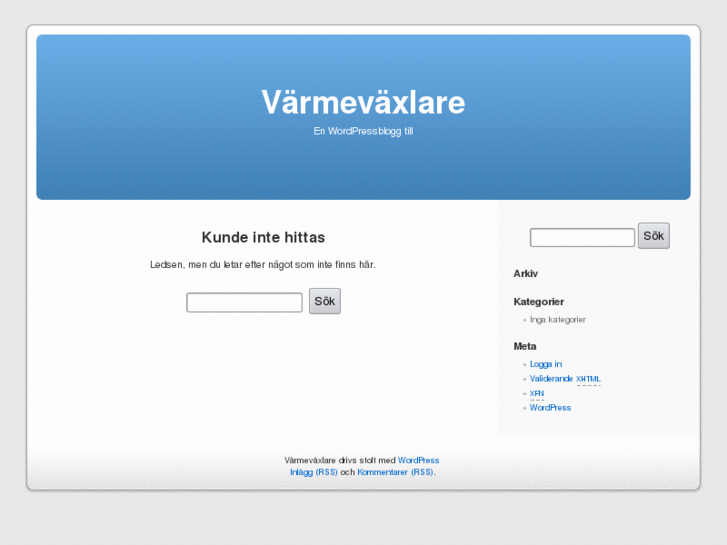Click the Kategorier sidebar heading
This screenshot has width=727, height=545.
click(x=539, y=302)
